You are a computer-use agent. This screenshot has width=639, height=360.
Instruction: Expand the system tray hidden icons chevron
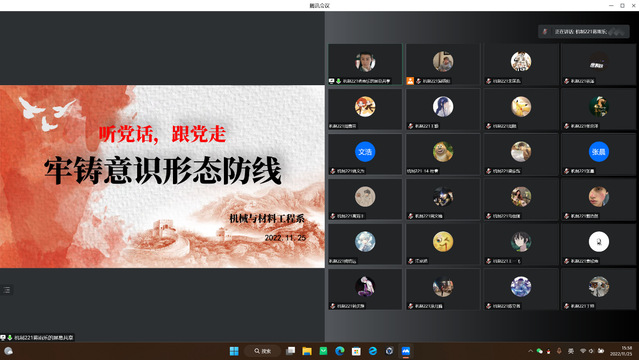click(530, 351)
